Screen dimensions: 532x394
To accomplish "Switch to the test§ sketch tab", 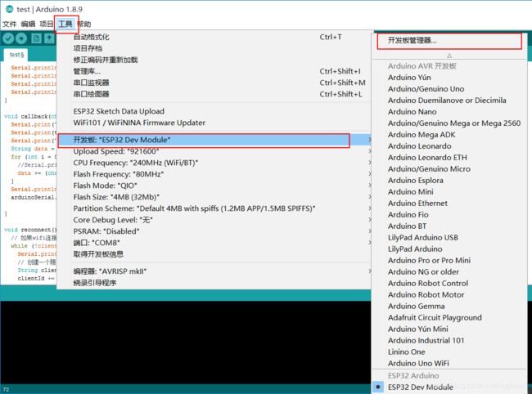I will tap(18, 56).
